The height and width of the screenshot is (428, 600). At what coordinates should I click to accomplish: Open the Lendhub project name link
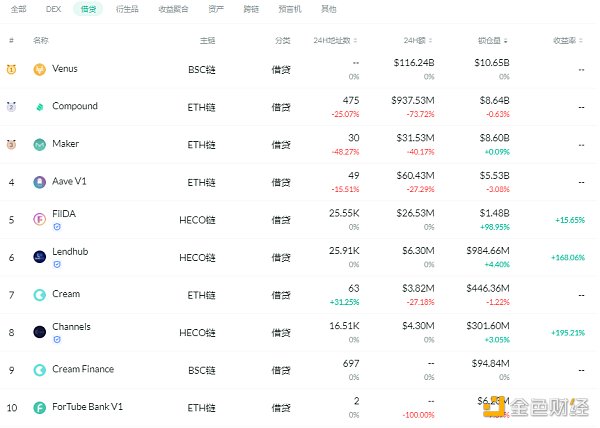(x=70, y=252)
